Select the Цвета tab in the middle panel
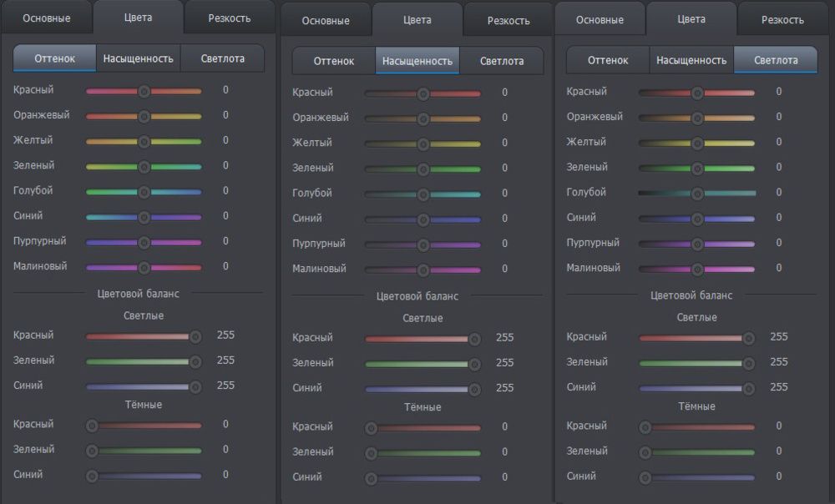 pyautogui.click(x=417, y=20)
